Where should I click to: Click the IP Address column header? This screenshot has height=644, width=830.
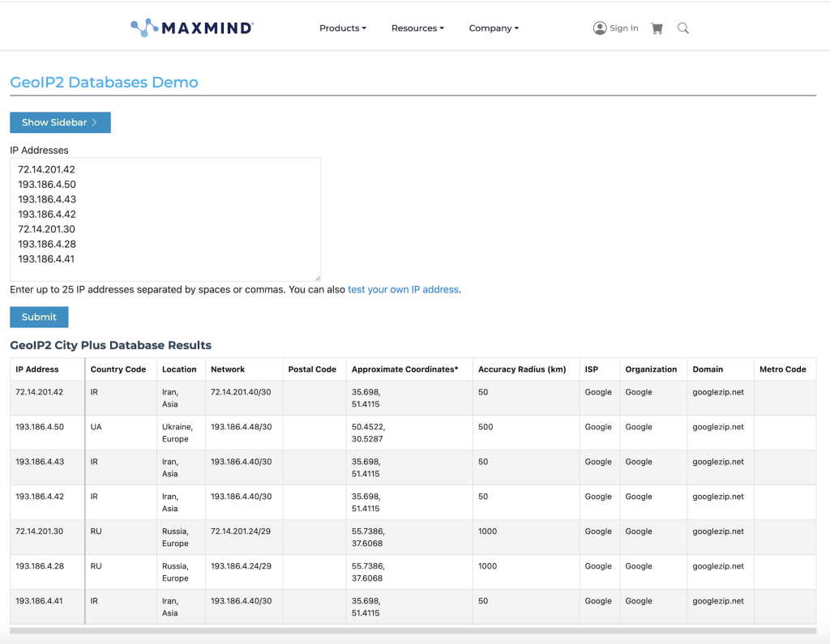pyautogui.click(x=37, y=369)
